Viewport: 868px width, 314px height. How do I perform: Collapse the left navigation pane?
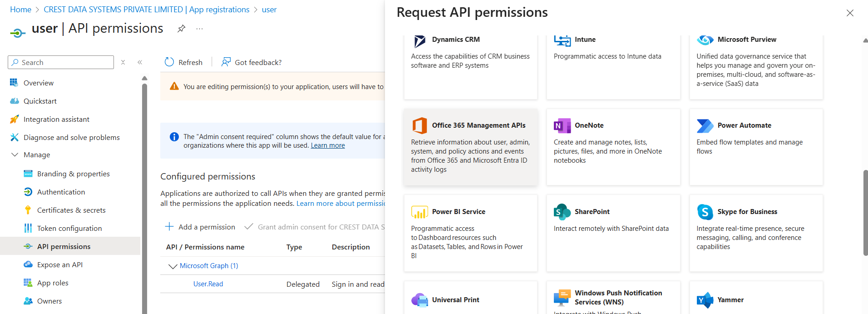pos(140,62)
